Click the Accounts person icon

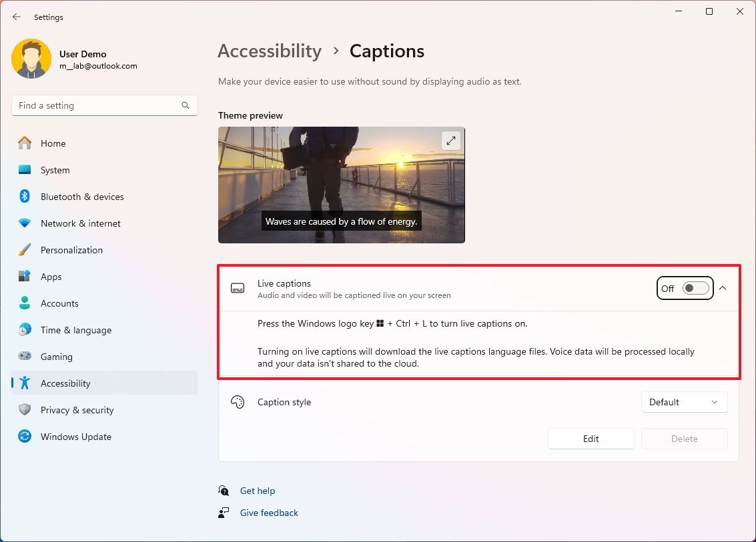25,303
